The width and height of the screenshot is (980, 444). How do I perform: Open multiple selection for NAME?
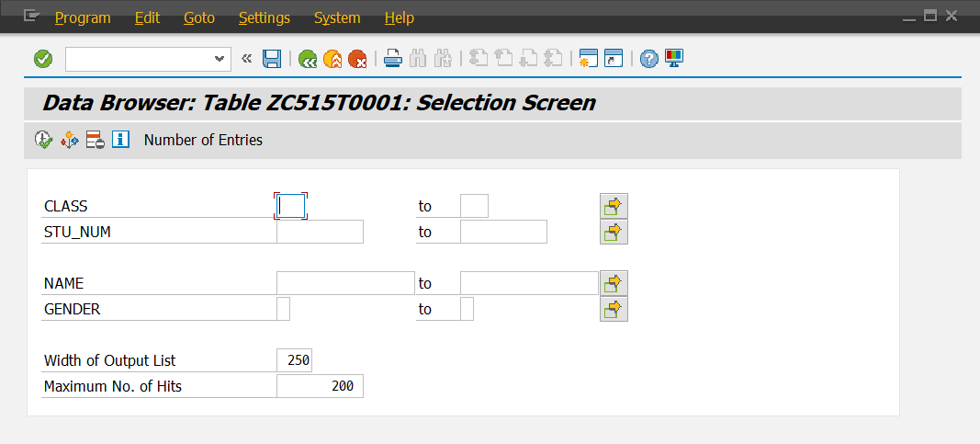coord(614,283)
